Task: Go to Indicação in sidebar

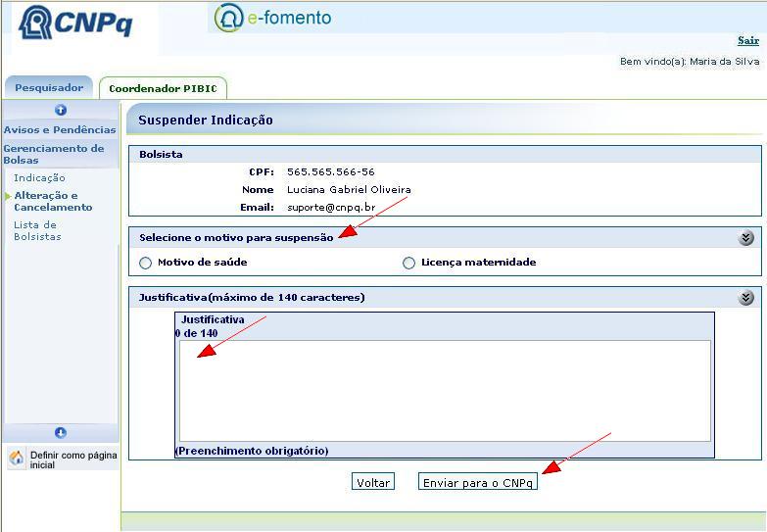Action: coord(39,177)
